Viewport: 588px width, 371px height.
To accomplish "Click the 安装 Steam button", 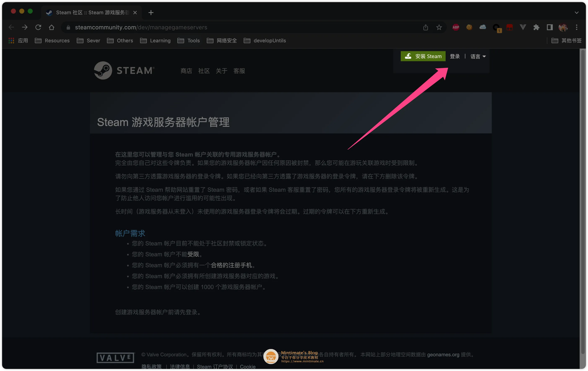I will [x=423, y=56].
